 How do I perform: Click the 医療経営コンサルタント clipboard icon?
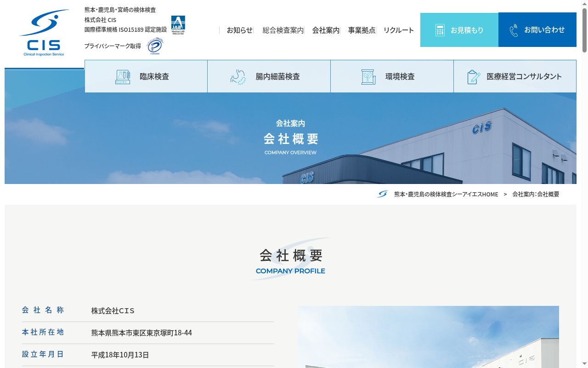coord(474,77)
